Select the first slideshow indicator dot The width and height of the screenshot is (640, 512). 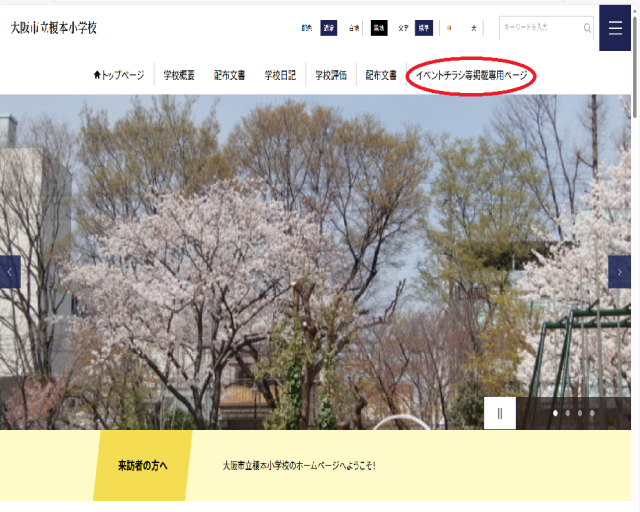(x=555, y=413)
